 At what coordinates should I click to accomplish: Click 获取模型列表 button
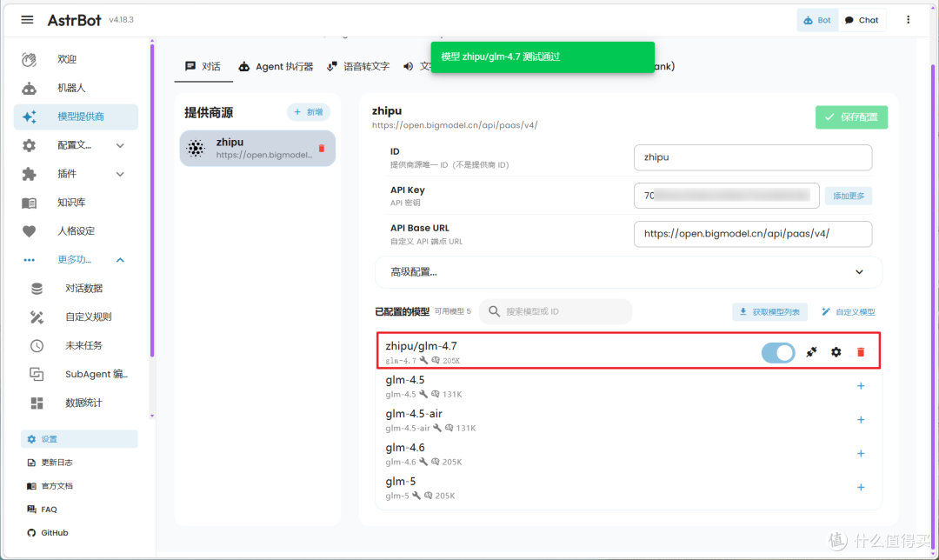point(769,312)
